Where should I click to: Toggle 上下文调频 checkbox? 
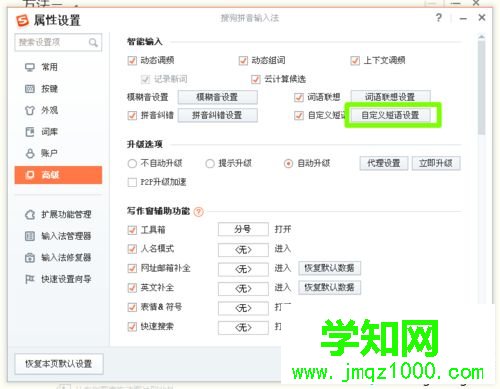pos(355,61)
